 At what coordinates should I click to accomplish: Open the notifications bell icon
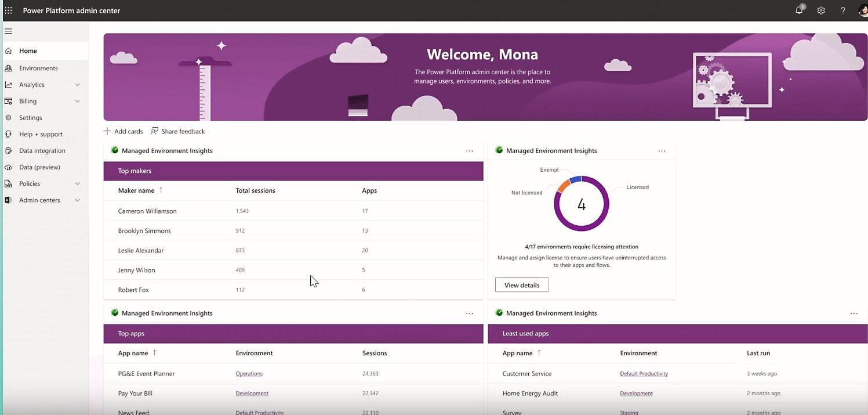coord(800,10)
